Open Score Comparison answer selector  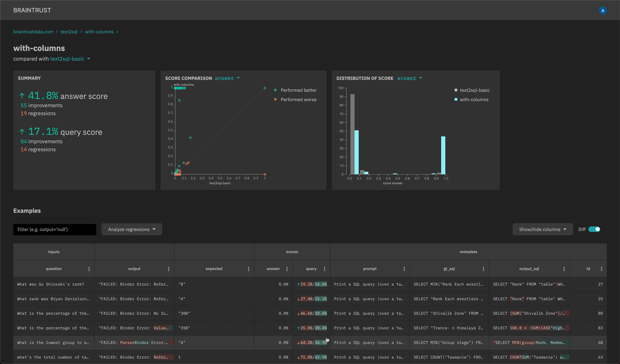pyautogui.click(x=227, y=78)
